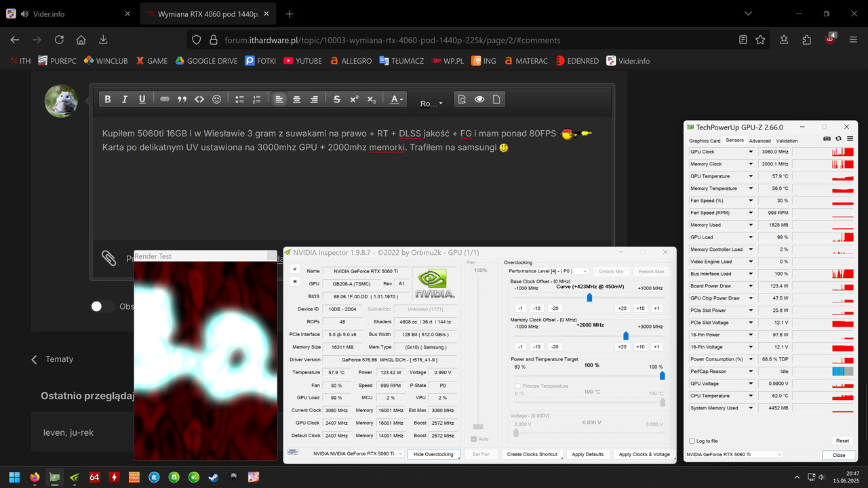Apply strikethrough in the editor

pos(337,99)
